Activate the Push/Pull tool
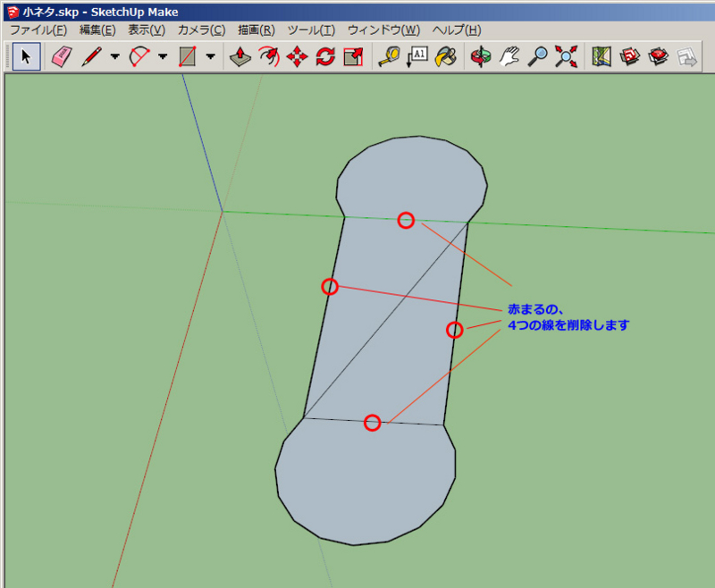 click(x=240, y=56)
